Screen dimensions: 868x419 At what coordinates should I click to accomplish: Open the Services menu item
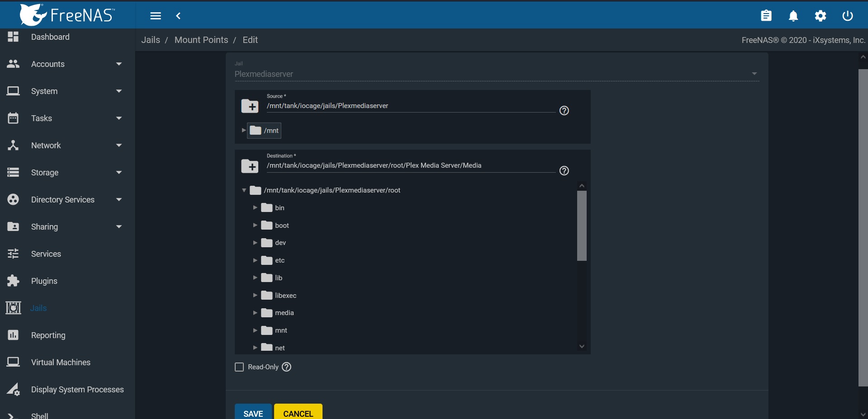pos(46,254)
